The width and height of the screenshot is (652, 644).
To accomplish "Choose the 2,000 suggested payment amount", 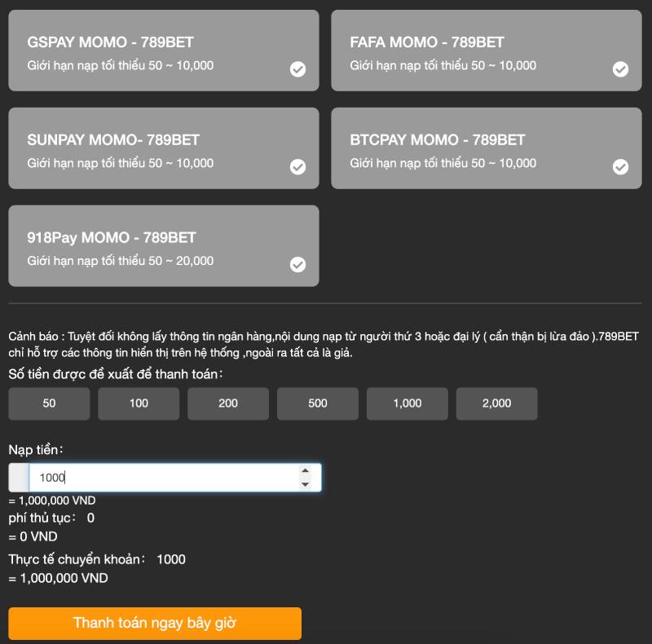I will [496, 404].
